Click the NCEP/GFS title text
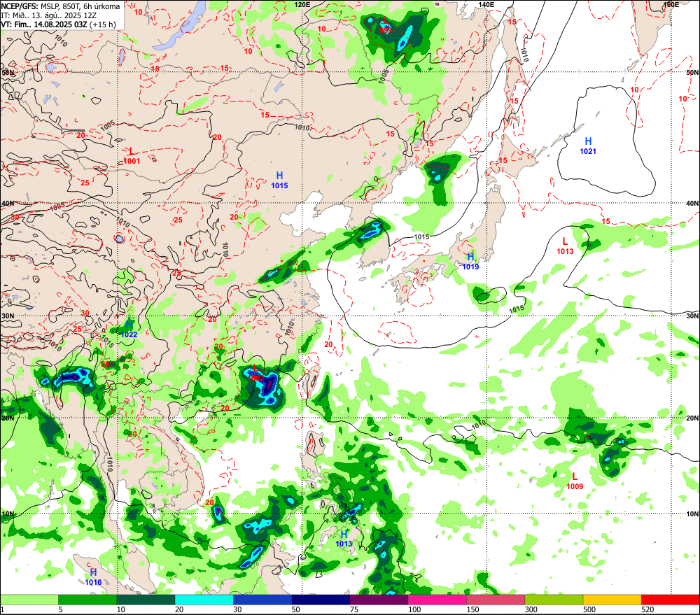The height and width of the screenshot is (615, 700). [x=20, y=6]
